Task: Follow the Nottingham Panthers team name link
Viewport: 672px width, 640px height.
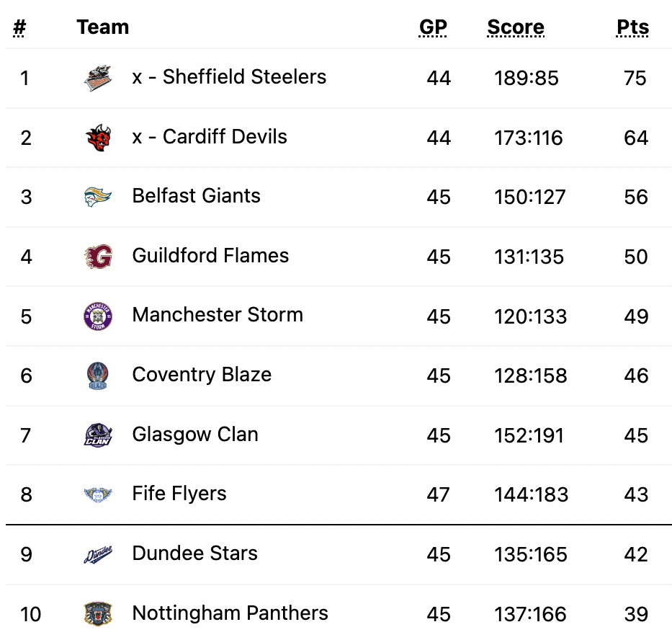Action: [230, 613]
